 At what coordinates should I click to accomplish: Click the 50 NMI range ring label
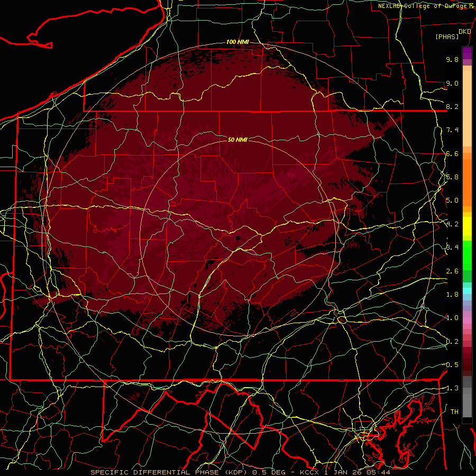237,140
